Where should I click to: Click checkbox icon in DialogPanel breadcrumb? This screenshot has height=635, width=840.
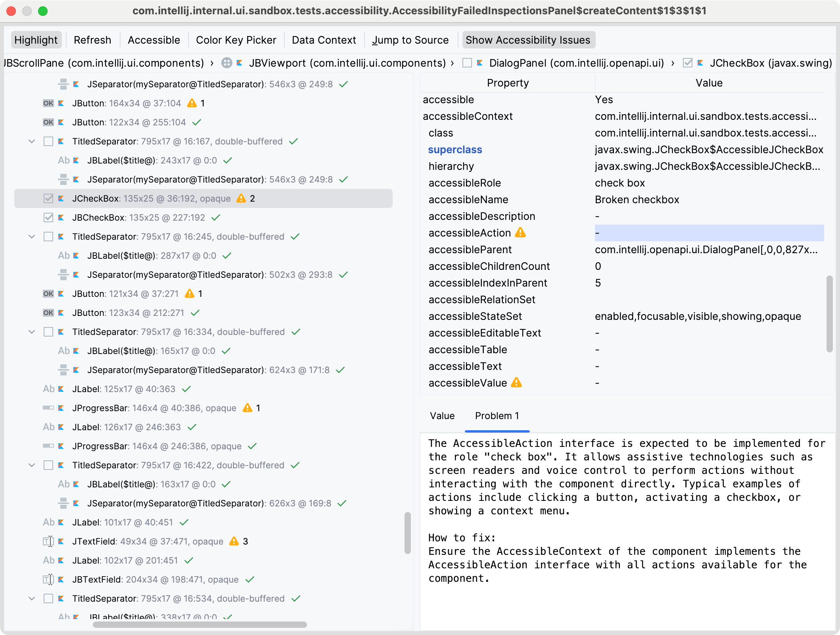click(467, 63)
